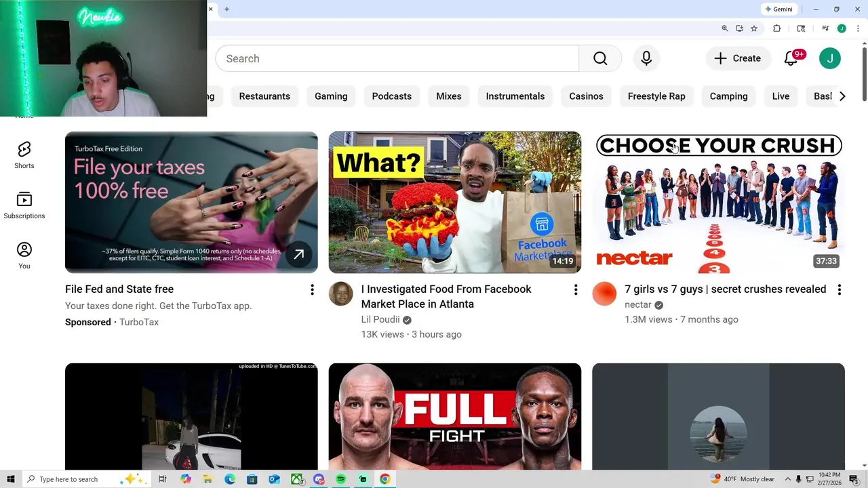Select the Freestyle Rap category chip
Viewport: 868px width, 488px height.
[x=656, y=96]
